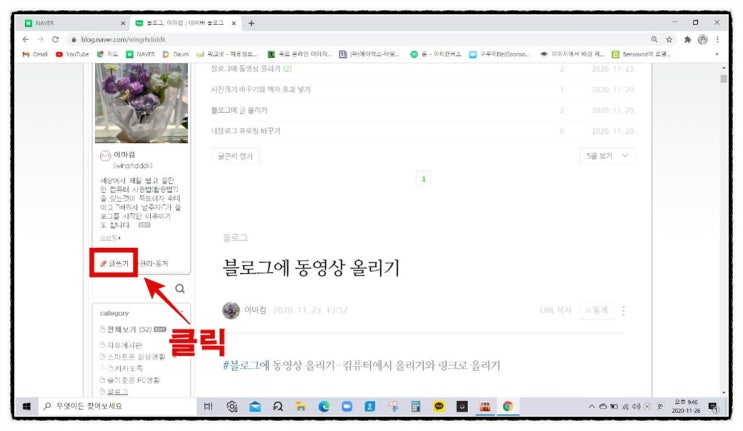Click the 글관리 열기 button
Image resolution: width=743 pixels, height=431 pixels.
pos(235,156)
